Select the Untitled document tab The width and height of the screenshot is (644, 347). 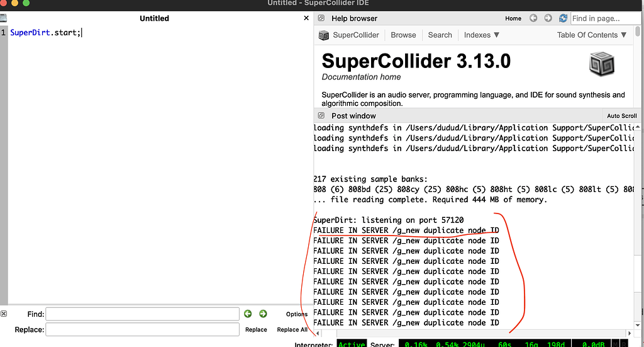(x=154, y=18)
